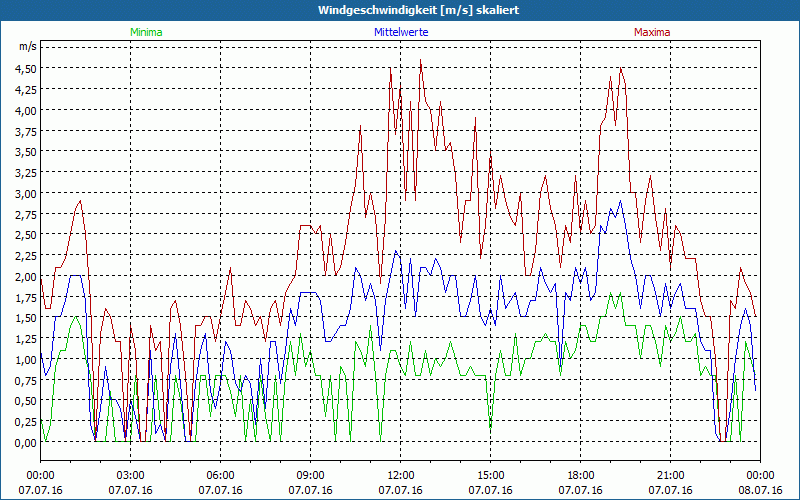The height and width of the screenshot is (500, 800).
Task: Select the 21:00 time axis marker
Action: [x=671, y=475]
